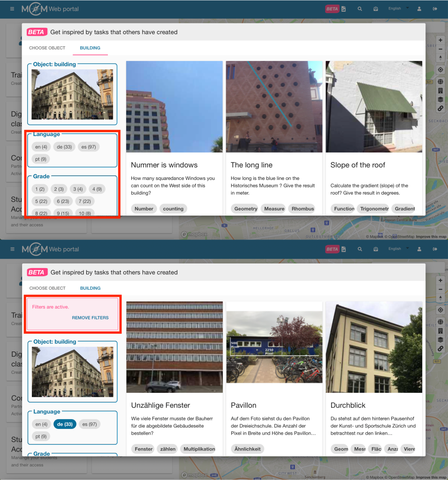Switch to CHOOSE OBJECT tab, lower dialog
This screenshot has width=448, height=480.
[x=47, y=288]
